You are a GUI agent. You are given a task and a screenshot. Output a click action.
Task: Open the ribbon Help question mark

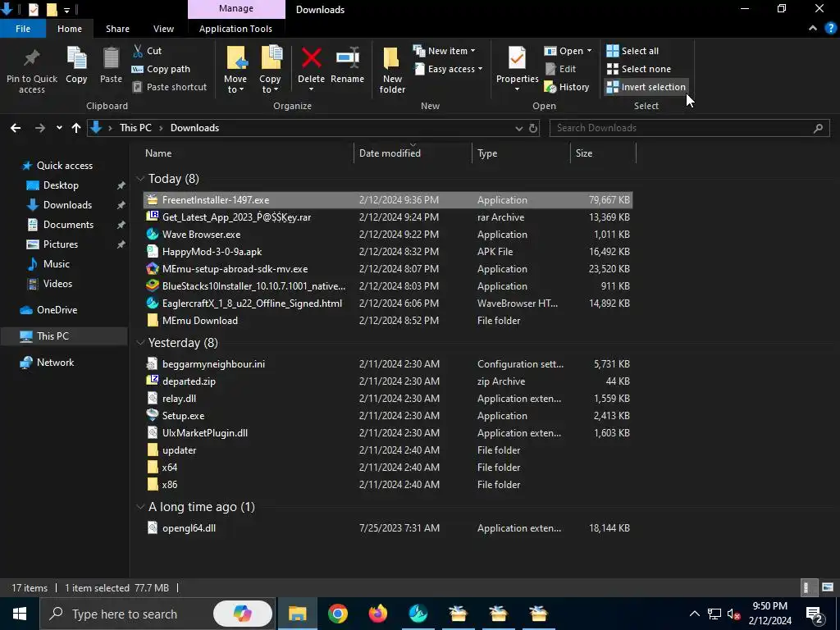tap(831, 29)
